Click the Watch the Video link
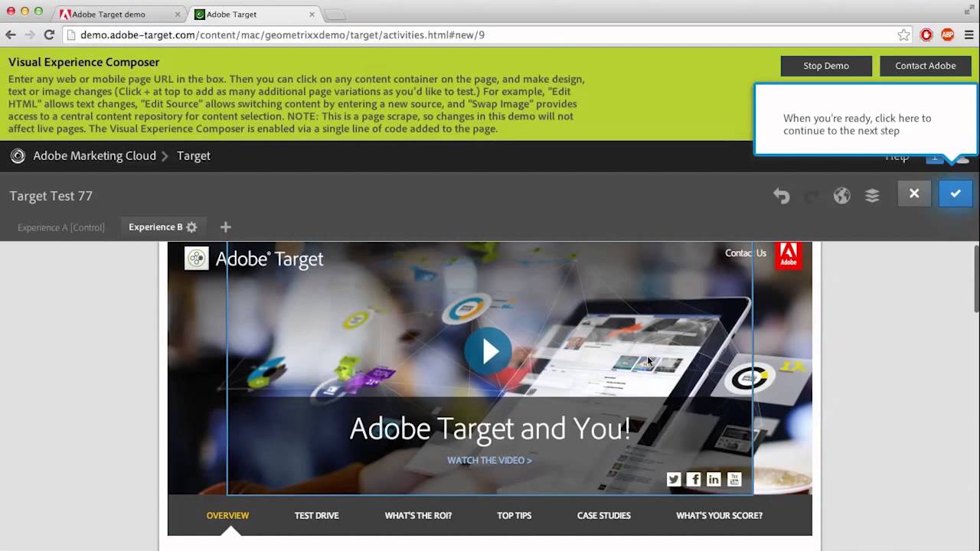Screen dimensions: 980x551 pyautogui.click(x=489, y=460)
